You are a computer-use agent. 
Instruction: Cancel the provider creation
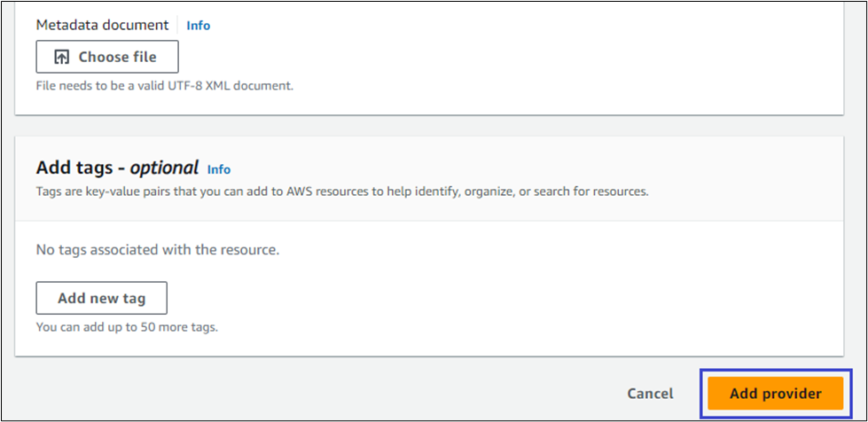click(649, 394)
